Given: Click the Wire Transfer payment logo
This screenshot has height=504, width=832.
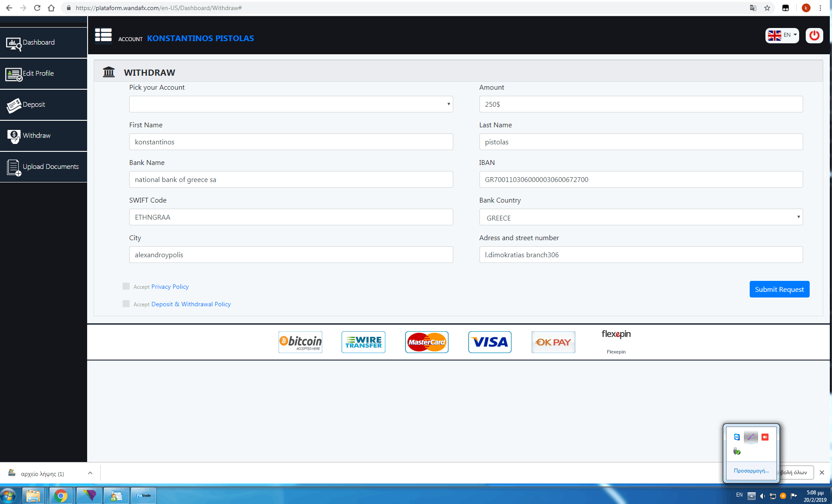Looking at the screenshot, I should [x=363, y=342].
